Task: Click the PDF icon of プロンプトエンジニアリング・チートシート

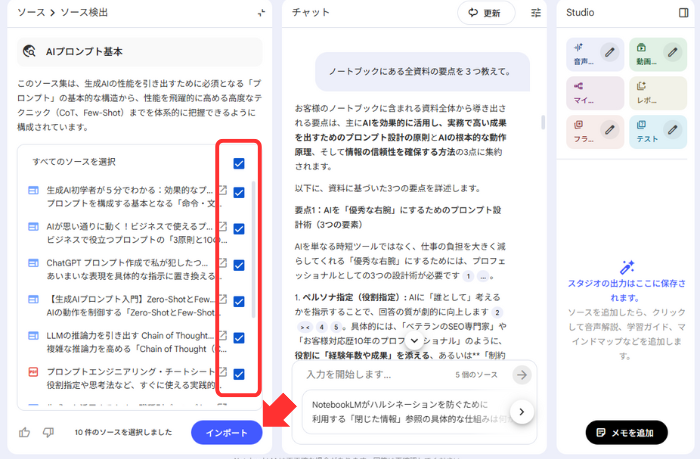Action: 33,372
